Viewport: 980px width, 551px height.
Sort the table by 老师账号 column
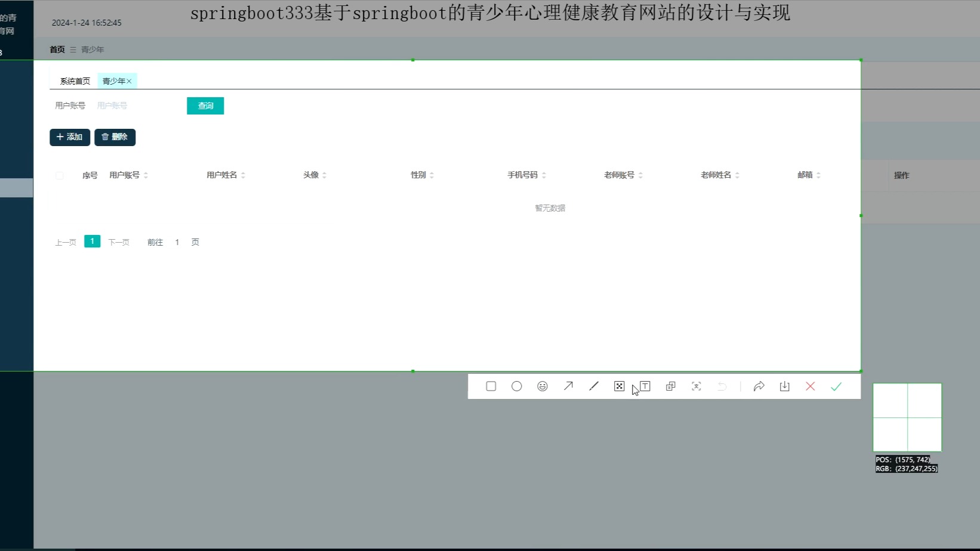click(640, 175)
